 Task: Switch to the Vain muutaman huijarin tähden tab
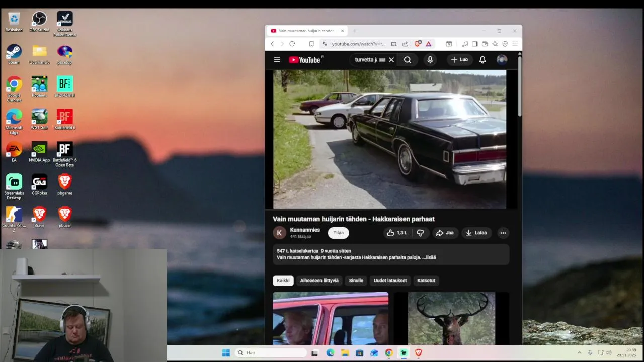coord(307,31)
